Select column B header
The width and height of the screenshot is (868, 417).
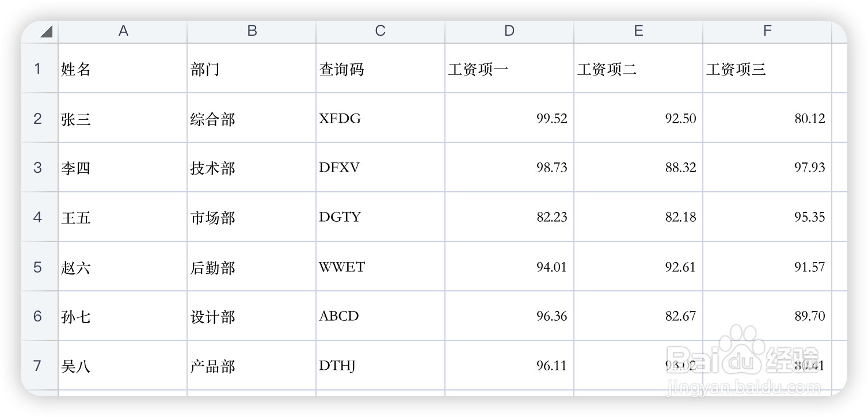click(252, 31)
